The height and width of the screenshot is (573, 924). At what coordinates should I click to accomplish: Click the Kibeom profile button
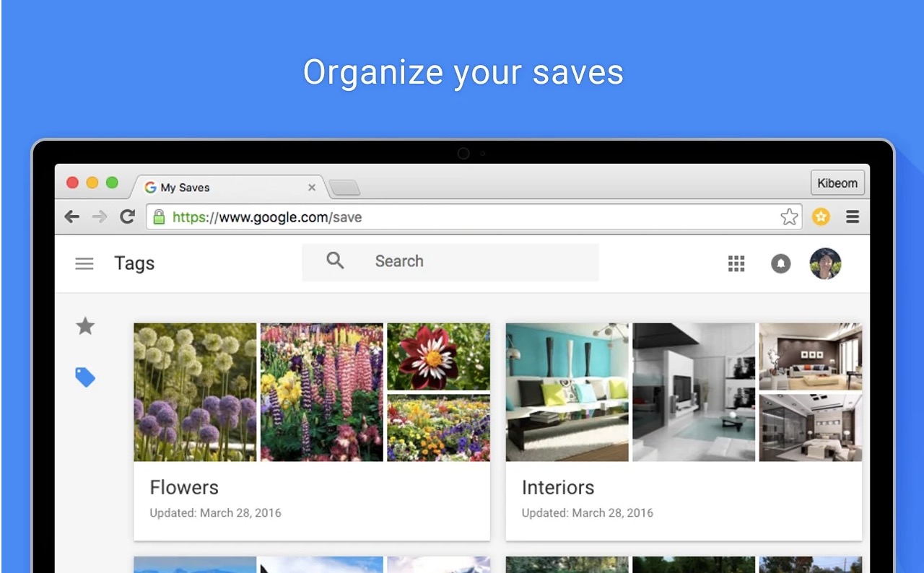click(x=837, y=183)
